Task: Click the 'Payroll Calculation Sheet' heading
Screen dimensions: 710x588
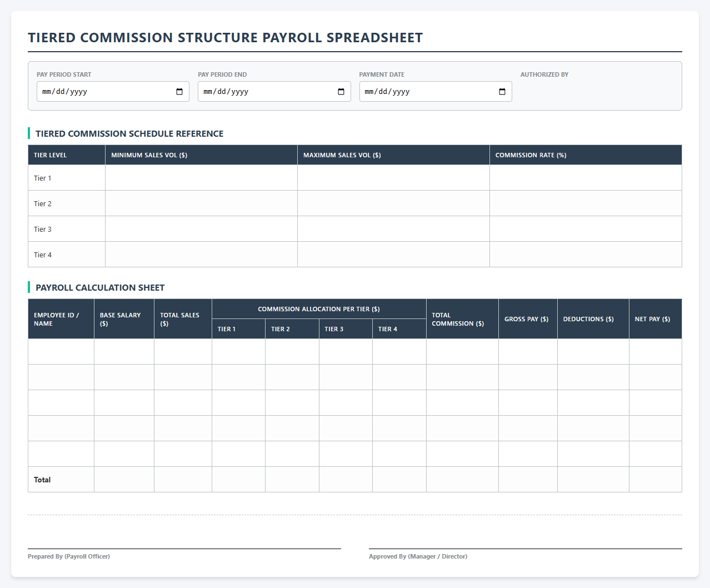Action: tap(100, 287)
